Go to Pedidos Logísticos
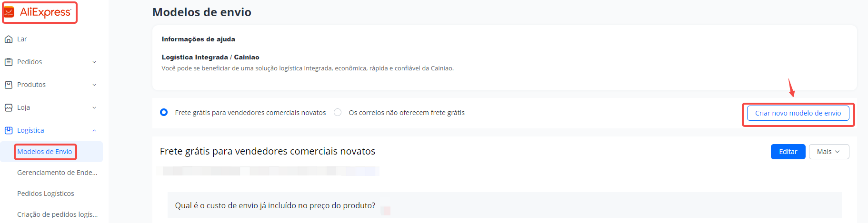The image size is (868, 223). (x=46, y=194)
